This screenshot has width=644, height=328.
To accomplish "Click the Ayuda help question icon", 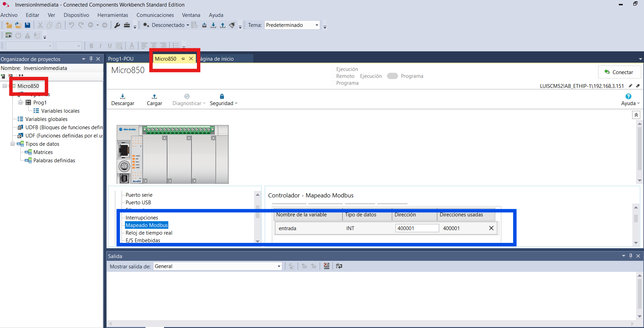I will [628, 96].
